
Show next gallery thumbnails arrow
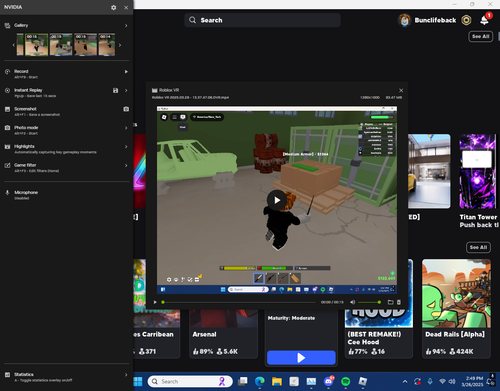point(120,45)
